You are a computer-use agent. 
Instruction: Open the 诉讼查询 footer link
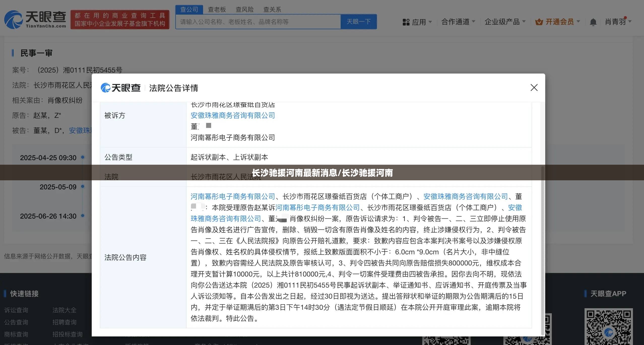pyautogui.click(x=16, y=310)
